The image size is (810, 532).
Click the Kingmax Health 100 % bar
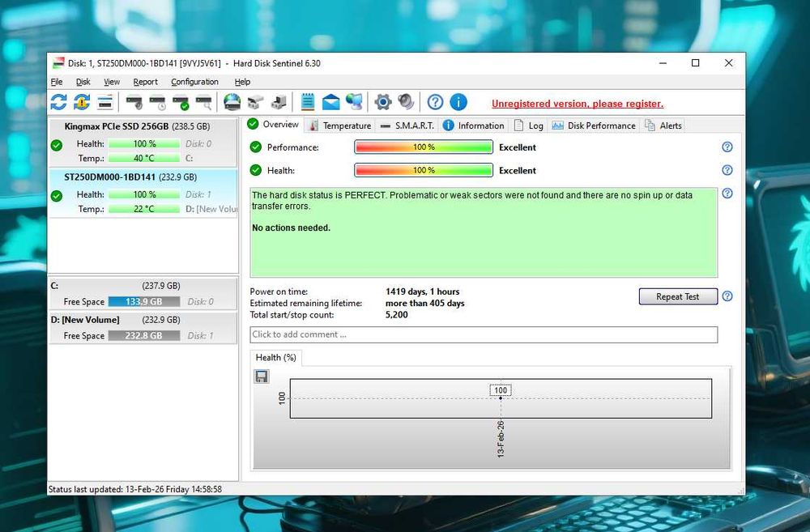144,143
